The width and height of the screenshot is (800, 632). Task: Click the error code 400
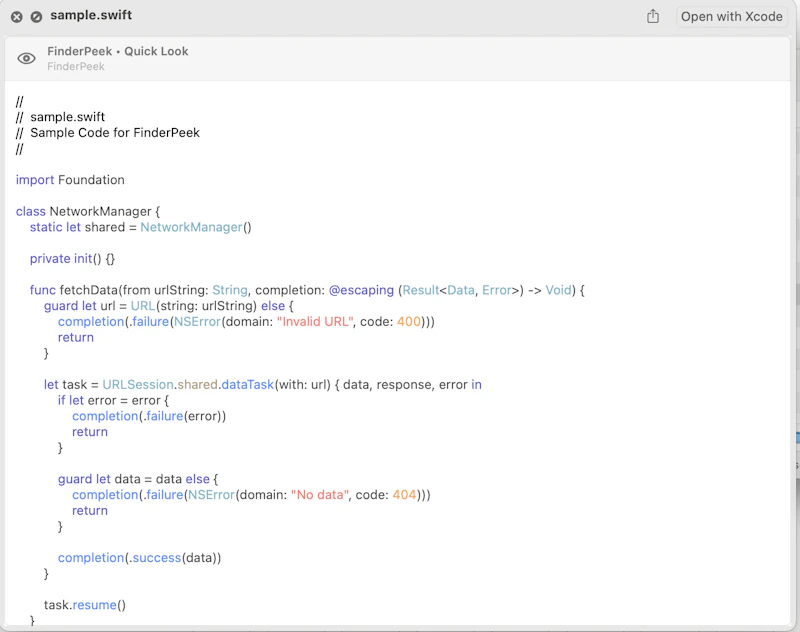click(x=409, y=321)
